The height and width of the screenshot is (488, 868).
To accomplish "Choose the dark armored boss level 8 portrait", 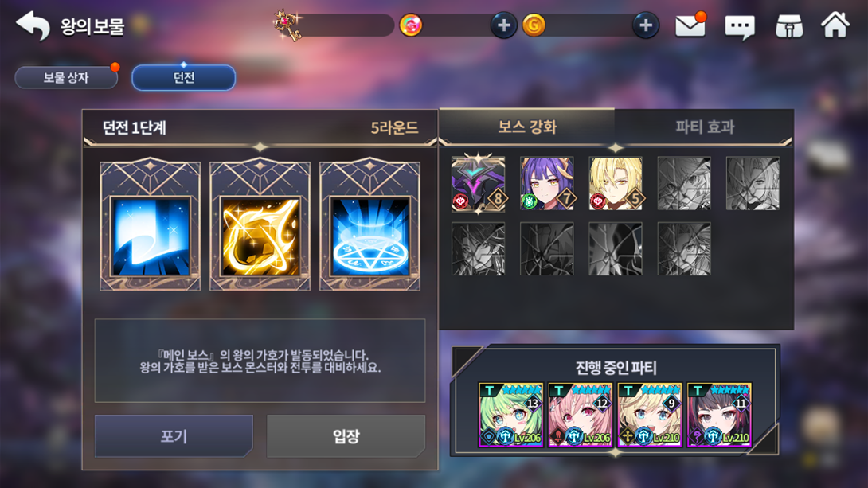I will point(479,183).
